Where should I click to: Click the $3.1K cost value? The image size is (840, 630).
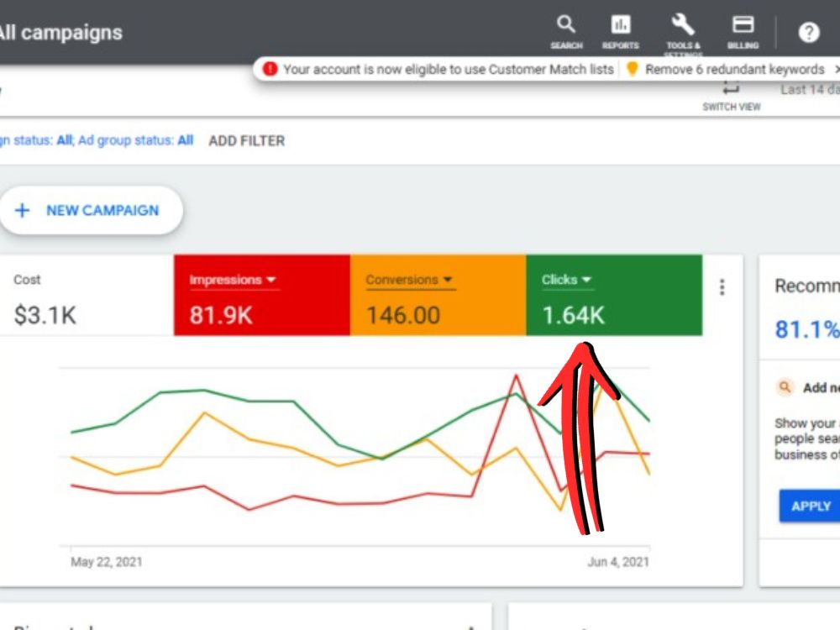[x=45, y=315]
